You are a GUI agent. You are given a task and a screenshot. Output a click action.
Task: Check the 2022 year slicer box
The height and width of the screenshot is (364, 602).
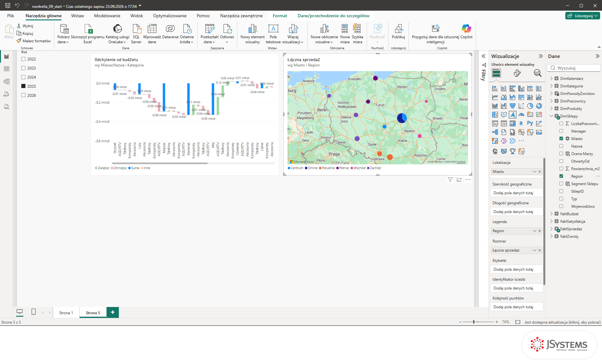point(23,59)
